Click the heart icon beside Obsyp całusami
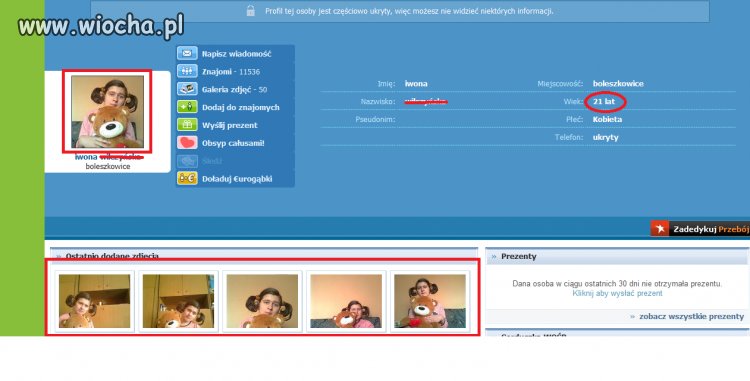Screen dimensions: 750x381 coord(187,142)
